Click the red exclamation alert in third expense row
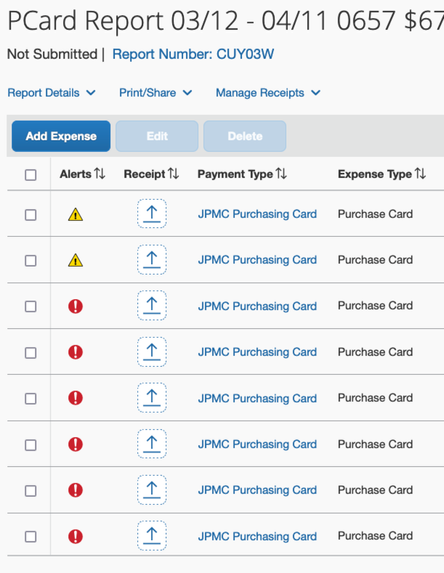This screenshot has height=573, width=444. tap(75, 306)
